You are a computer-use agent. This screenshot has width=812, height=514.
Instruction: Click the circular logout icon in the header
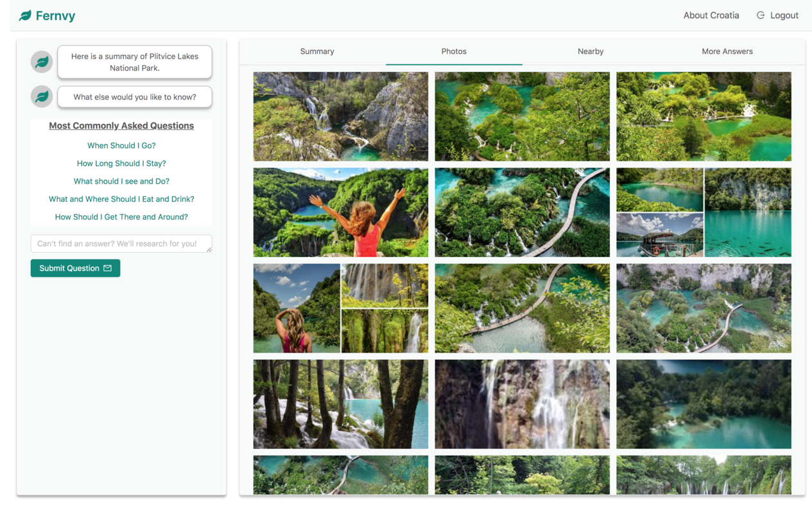(x=760, y=15)
